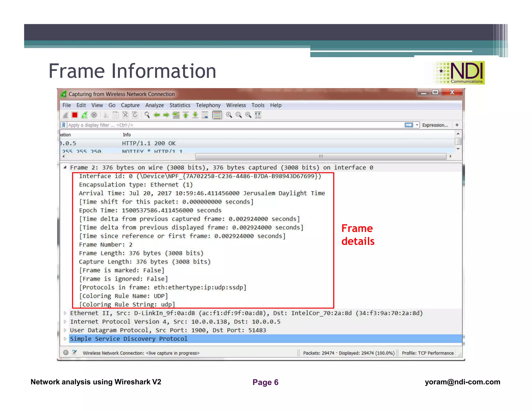Image resolution: width=532 pixels, height=411 pixels.
Task: Open the capture options gear icon
Action: (x=94, y=115)
